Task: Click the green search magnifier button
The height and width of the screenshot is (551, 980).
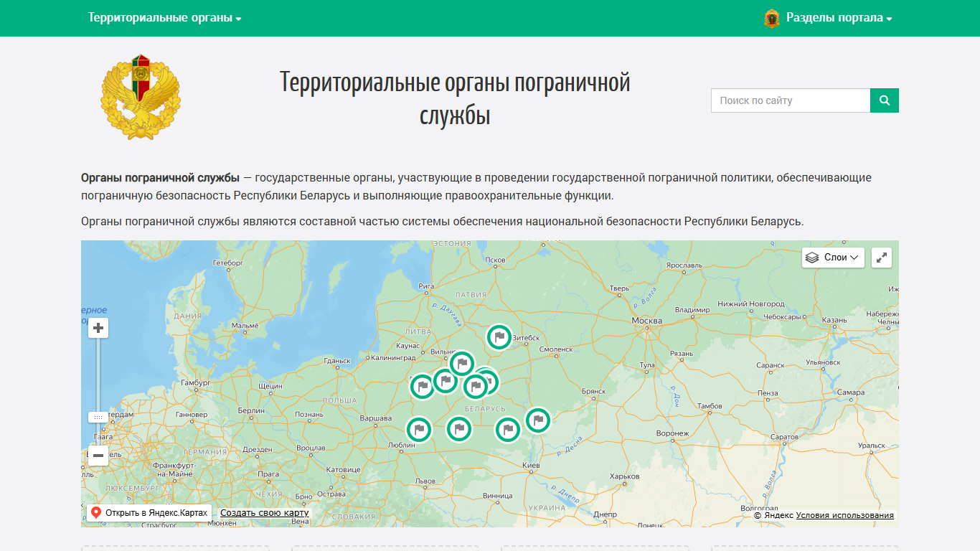Action: pyautogui.click(x=885, y=100)
